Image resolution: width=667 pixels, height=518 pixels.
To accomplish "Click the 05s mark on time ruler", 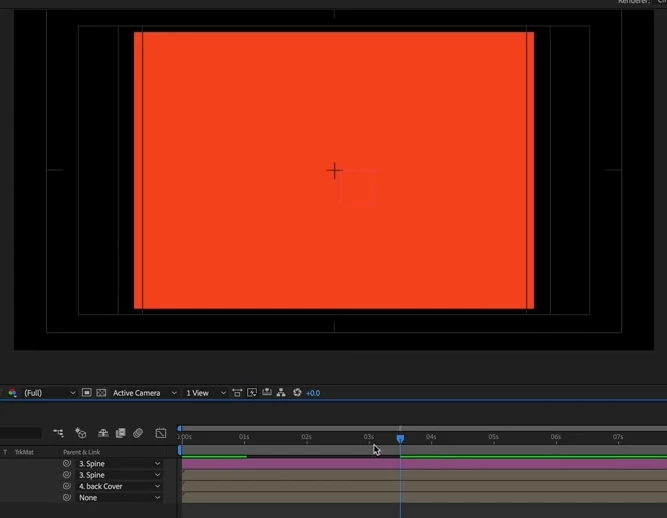I will pyautogui.click(x=493, y=437).
